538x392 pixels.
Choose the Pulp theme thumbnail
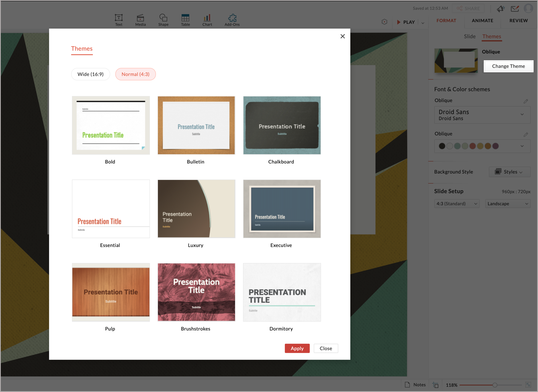point(111,292)
